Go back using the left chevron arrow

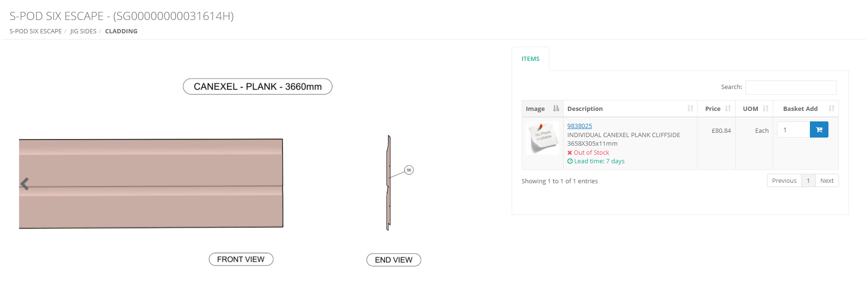tap(25, 184)
